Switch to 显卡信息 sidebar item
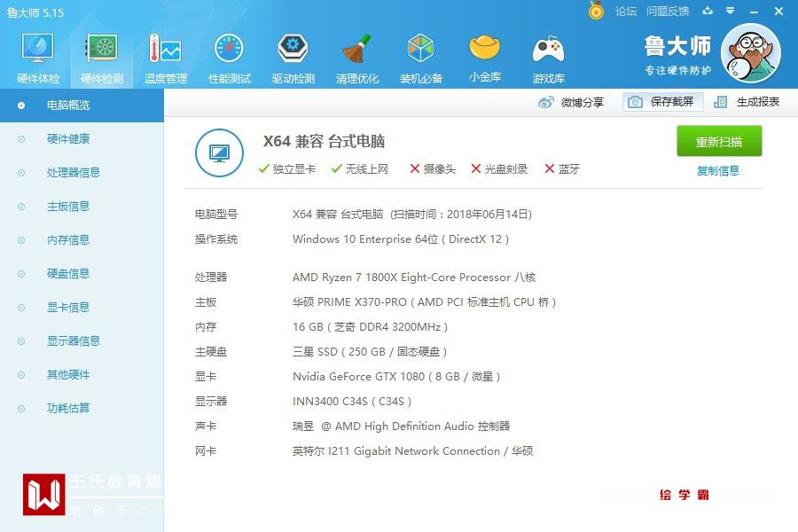Image resolution: width=798 pixels, height=532 pixels. click(x=67, y=308)
